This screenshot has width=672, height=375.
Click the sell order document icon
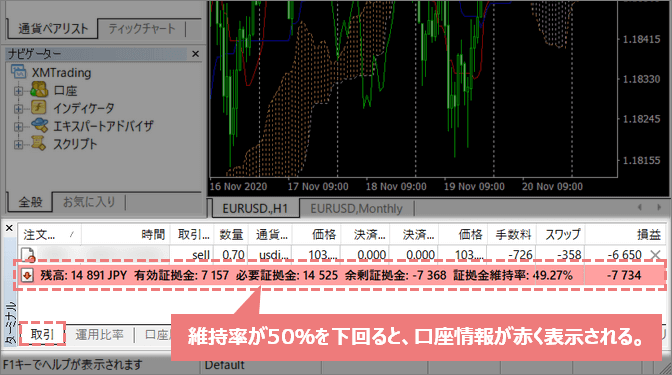pos(28,255)
